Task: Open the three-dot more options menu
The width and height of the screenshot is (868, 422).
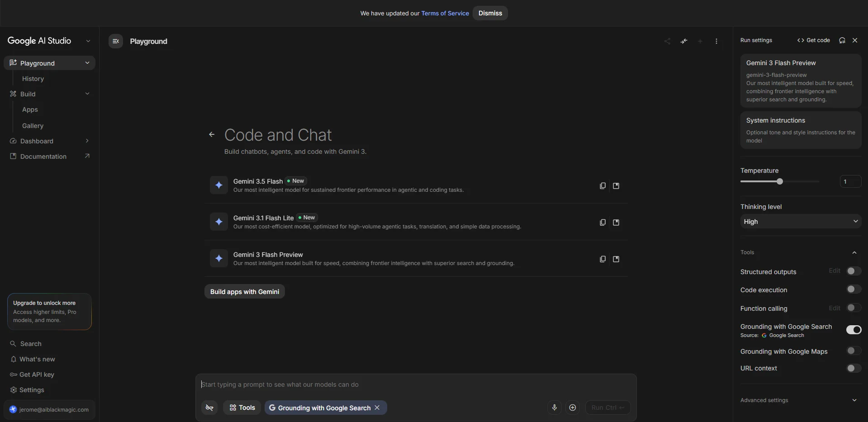Action: pos(716,41)
